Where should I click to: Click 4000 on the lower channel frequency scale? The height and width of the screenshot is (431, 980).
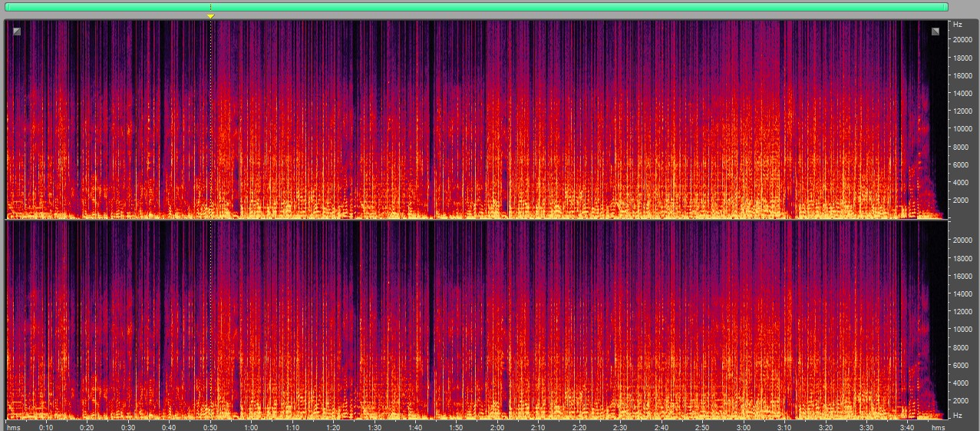point(962,383)
